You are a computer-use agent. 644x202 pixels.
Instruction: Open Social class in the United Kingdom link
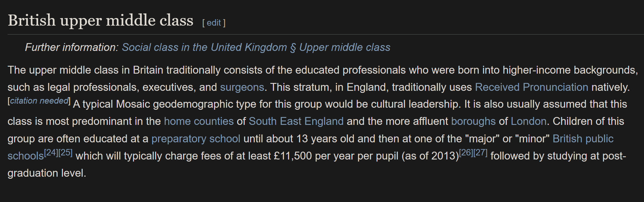pyautogui.click(x=256, y=47)
